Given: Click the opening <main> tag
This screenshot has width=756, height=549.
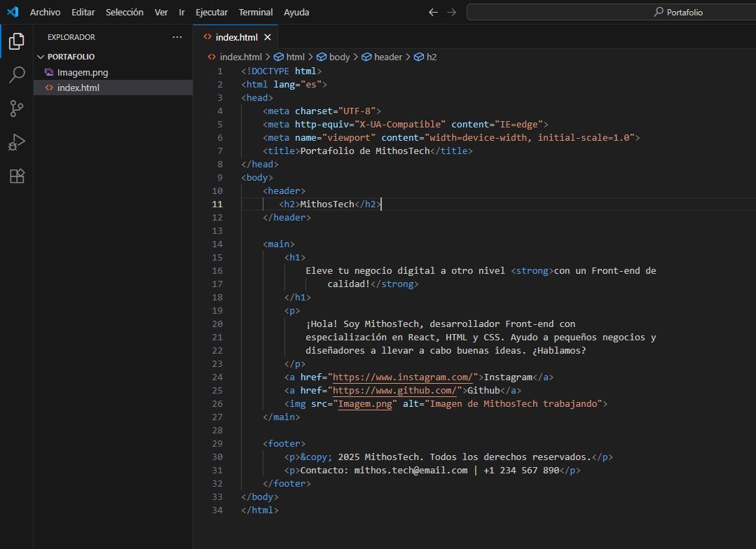Looking at the screenshot, I should coord(279,244).
